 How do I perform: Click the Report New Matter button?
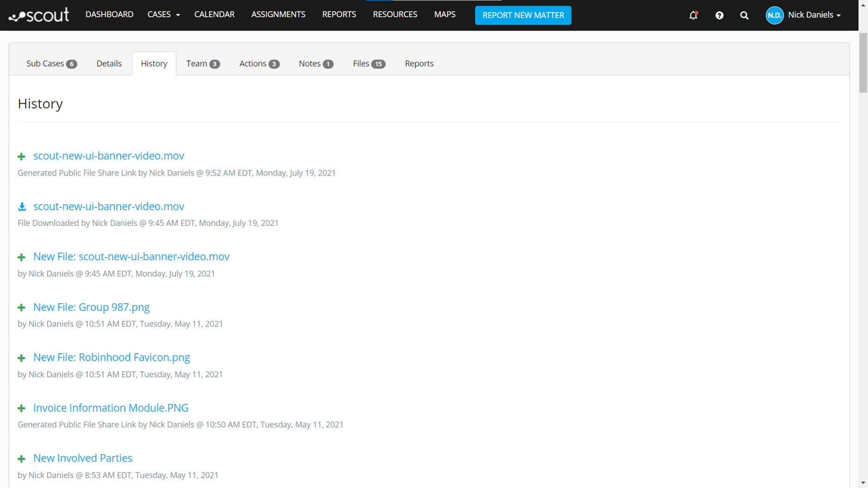(523, 15)
